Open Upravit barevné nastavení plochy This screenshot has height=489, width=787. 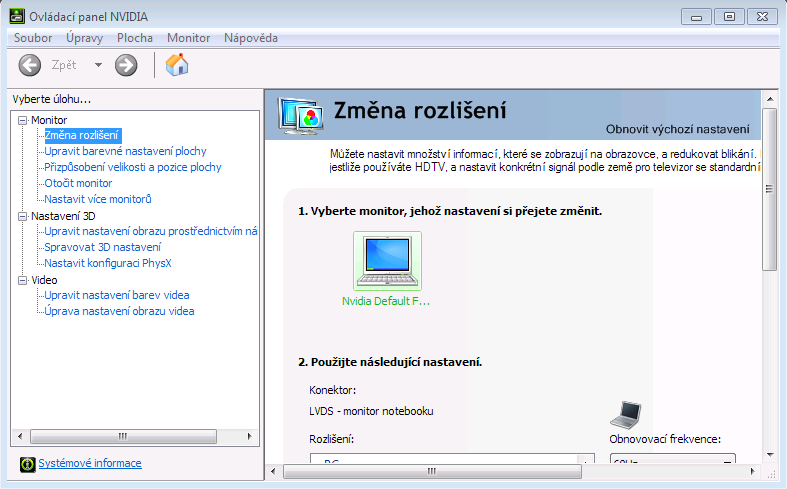coord(125,151)
